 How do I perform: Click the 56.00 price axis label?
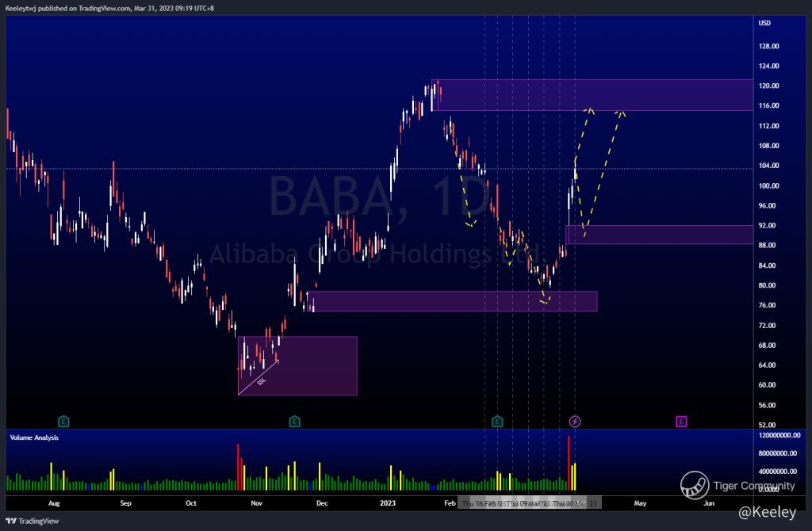pos(767,405)
